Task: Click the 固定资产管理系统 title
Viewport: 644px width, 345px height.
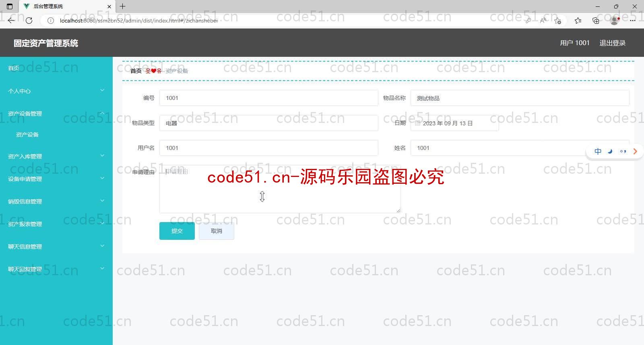Action: click(x=46, y=43)
